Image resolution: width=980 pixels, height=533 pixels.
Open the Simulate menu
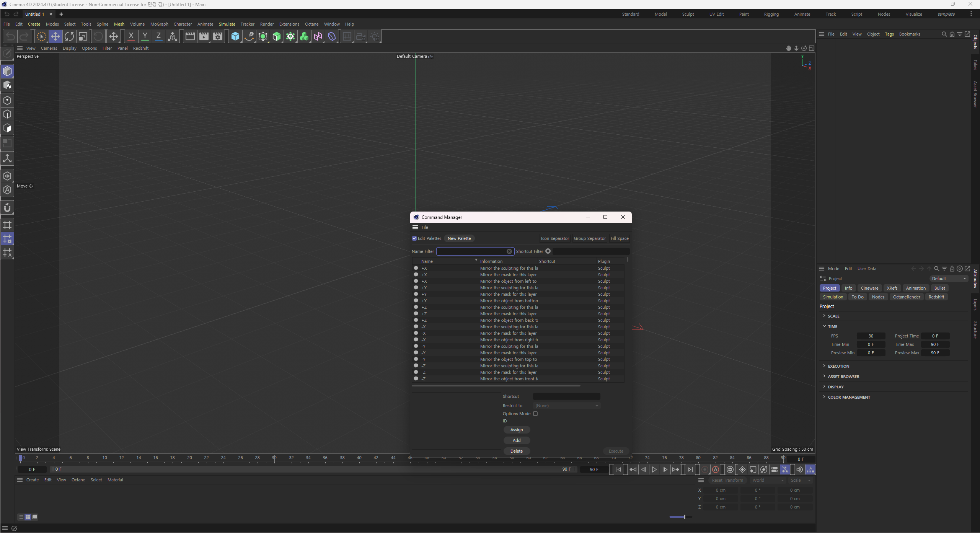coord(227,24)
